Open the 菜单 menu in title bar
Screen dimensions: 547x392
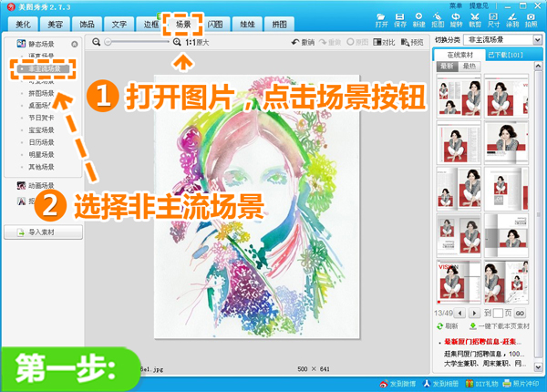pyautogui.click(x=456, y=6)
